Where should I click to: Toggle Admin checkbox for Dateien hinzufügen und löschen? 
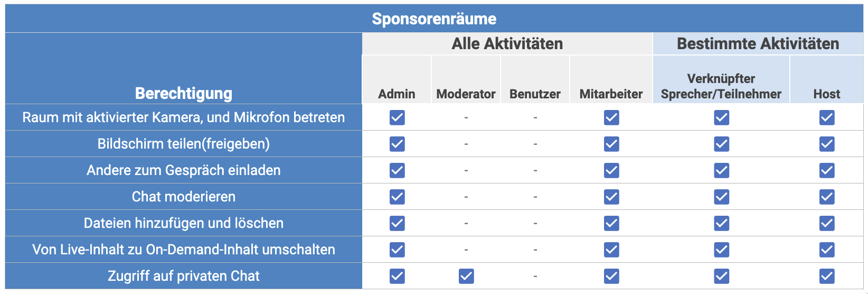click(x=397, y=223)
